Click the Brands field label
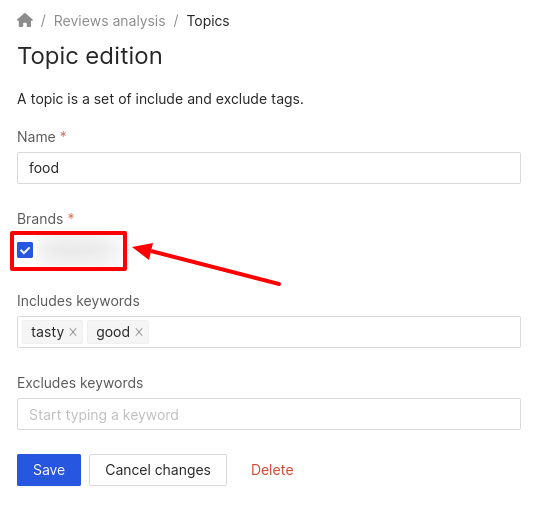 point(40,219)
